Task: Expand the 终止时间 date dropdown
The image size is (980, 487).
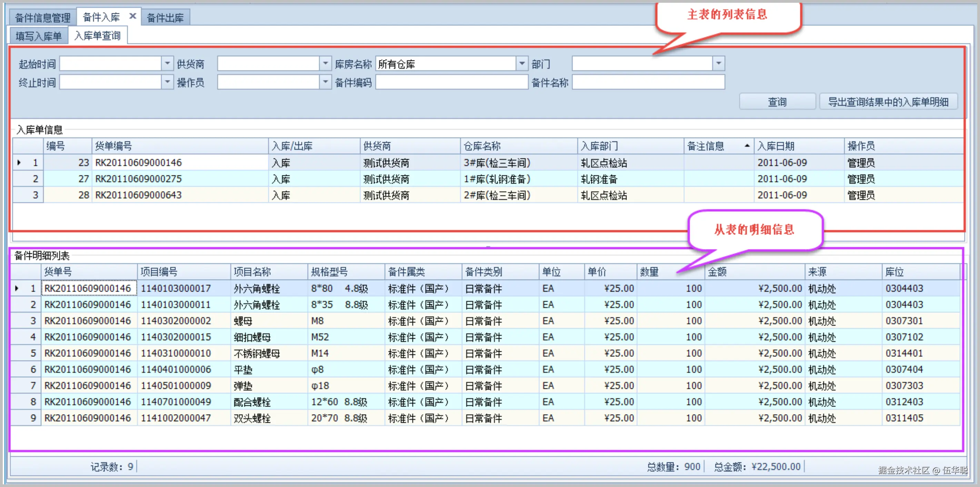Action: click(167, 82)
